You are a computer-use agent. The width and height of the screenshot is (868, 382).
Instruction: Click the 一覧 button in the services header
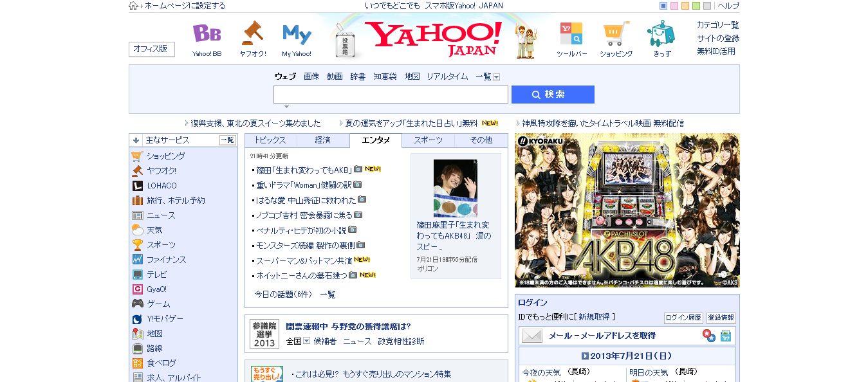tap(228, 140)
